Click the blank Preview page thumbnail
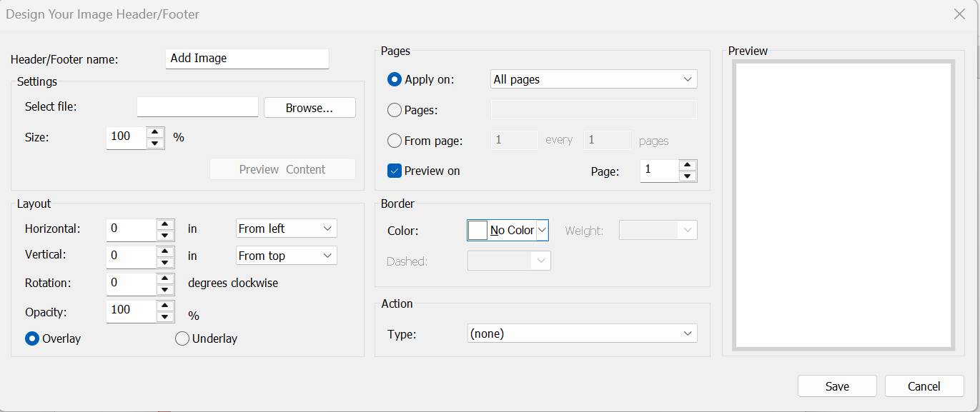The height and width of the screenshot is (412, 980). tap(844, 205)
